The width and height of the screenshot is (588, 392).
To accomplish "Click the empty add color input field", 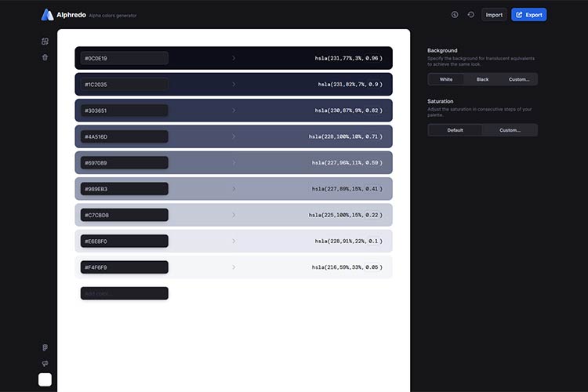I will [124, 293].
